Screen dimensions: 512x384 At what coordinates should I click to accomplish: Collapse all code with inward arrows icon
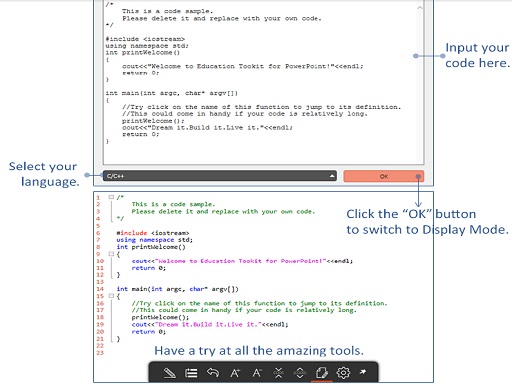(278, 373)
